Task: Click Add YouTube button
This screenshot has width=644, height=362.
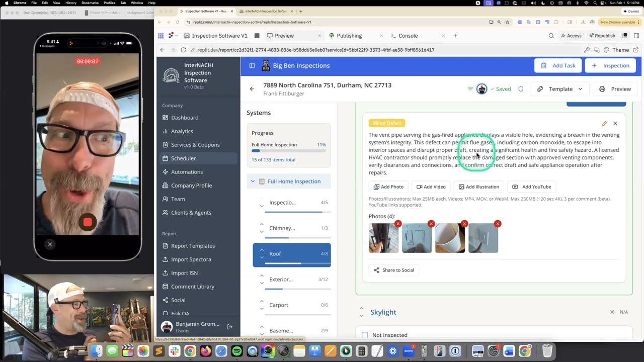Action: pos(532,187)
